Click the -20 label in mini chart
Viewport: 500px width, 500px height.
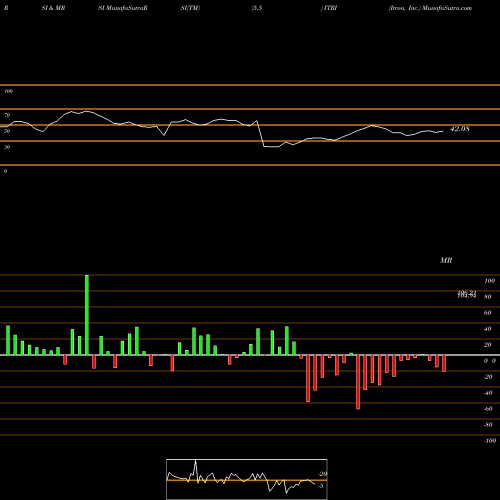(322, 474)
